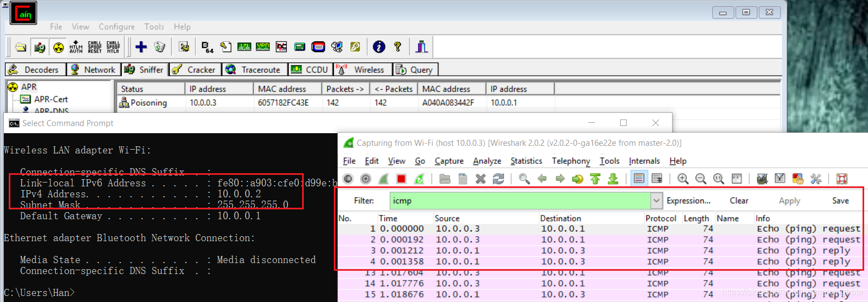Click the Expression... button

(x=688, y=201)
